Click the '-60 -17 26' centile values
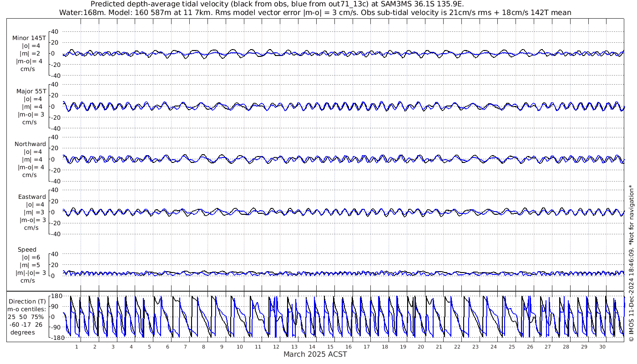The width and height of the screenshot is (637, 364). point(26,324)
